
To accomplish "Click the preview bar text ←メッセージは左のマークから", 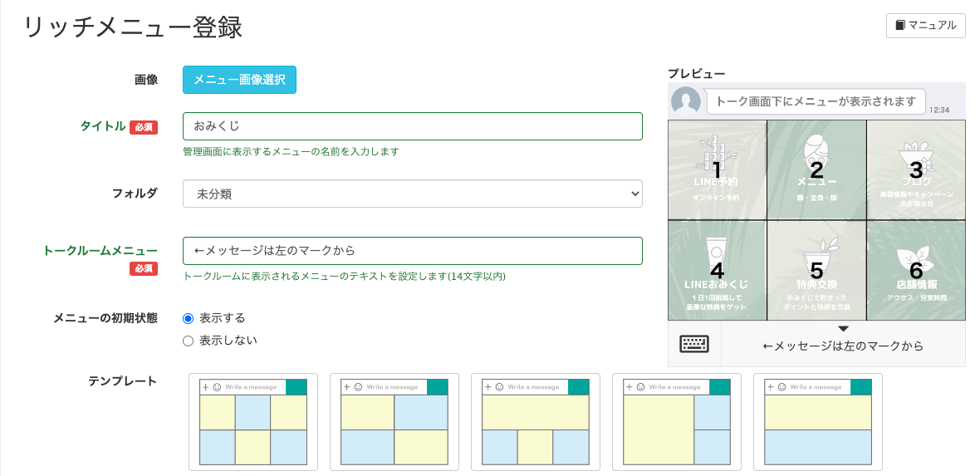I will tap(843, 346).
